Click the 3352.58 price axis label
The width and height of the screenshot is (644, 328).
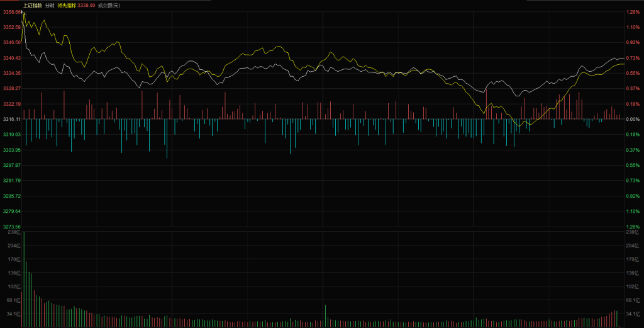pyautogui.click(x=11, y=27)
